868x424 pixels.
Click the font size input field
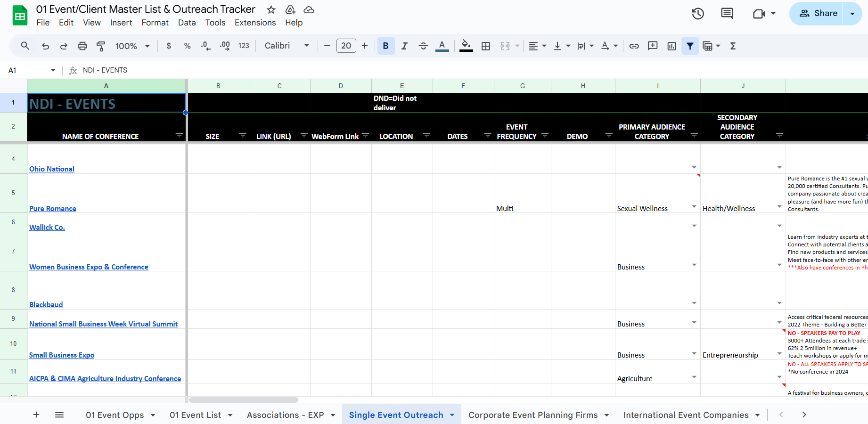(x=346, y=46)
